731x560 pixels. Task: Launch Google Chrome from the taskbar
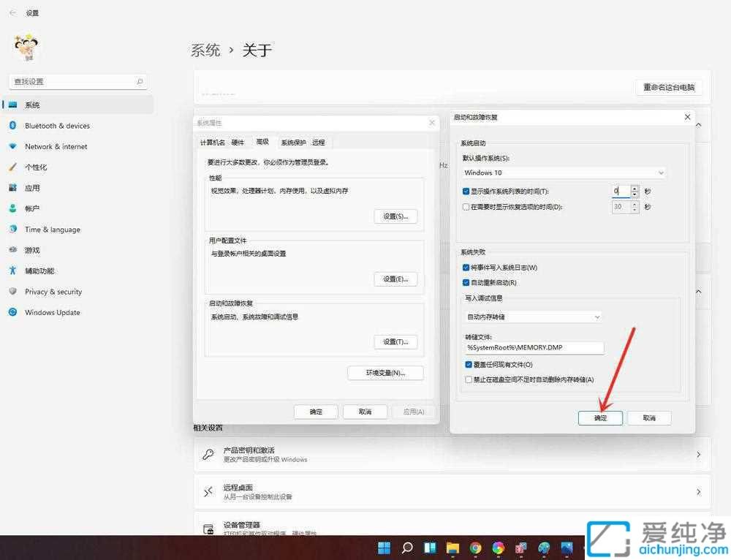click(x=476, y=548)
